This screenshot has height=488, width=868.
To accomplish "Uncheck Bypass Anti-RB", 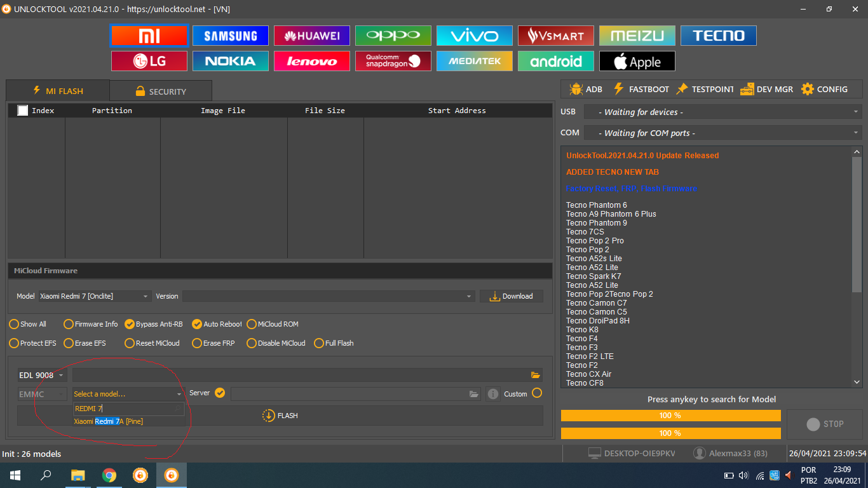I will pos(154,324).
